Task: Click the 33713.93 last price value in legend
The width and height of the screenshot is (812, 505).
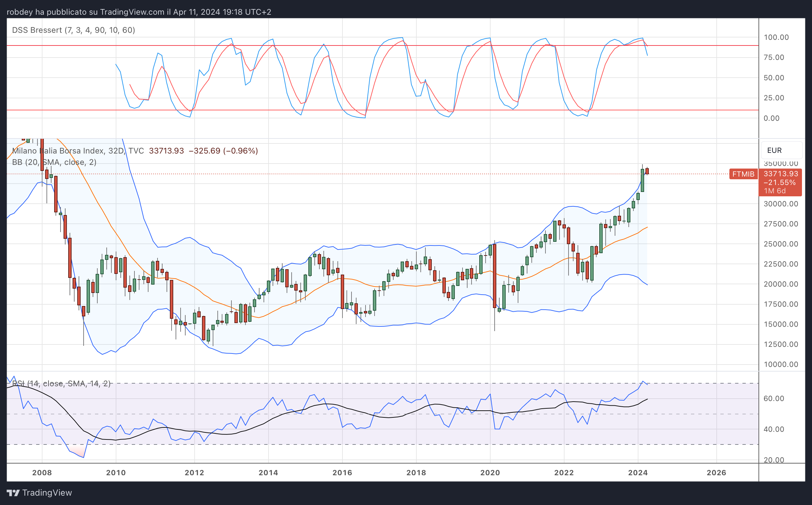Action: coord(166,151)
